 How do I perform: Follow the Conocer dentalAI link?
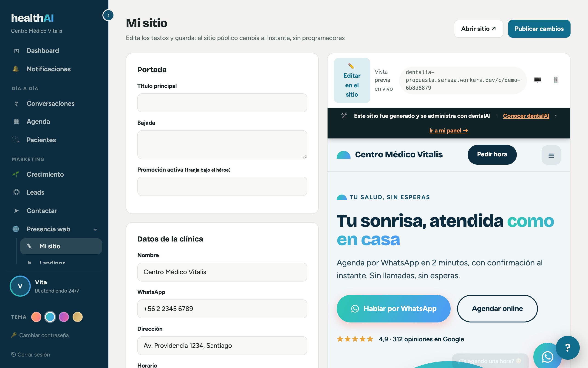(x=526, y=116)
